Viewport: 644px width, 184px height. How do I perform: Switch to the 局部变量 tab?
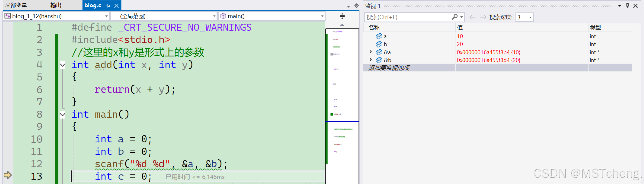(x=16, y=5)
